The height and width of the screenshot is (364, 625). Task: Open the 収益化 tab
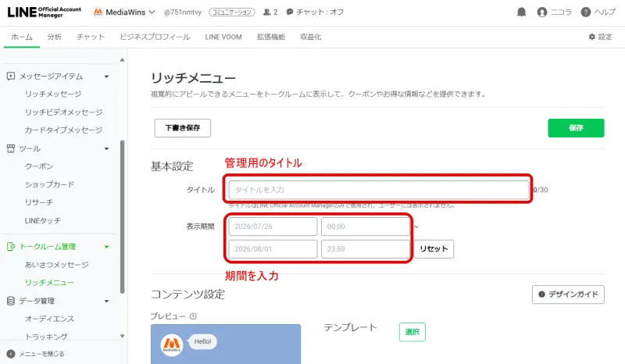tap(310, 37)
